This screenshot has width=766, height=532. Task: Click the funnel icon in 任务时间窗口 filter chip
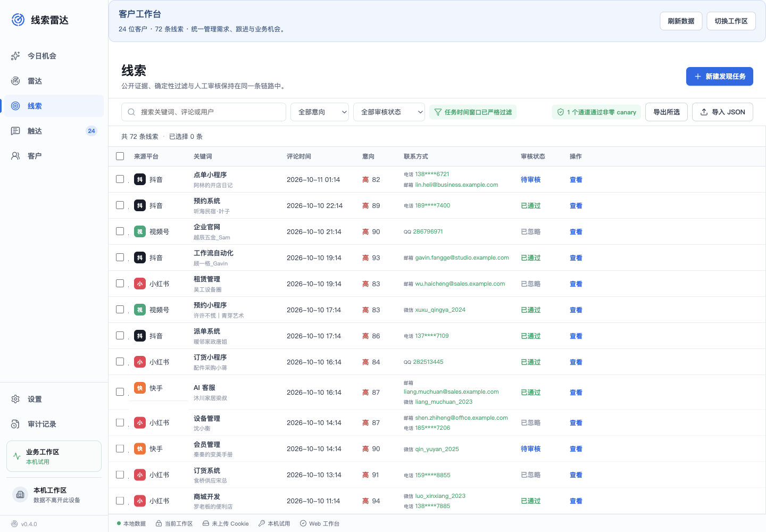[438, 112]
